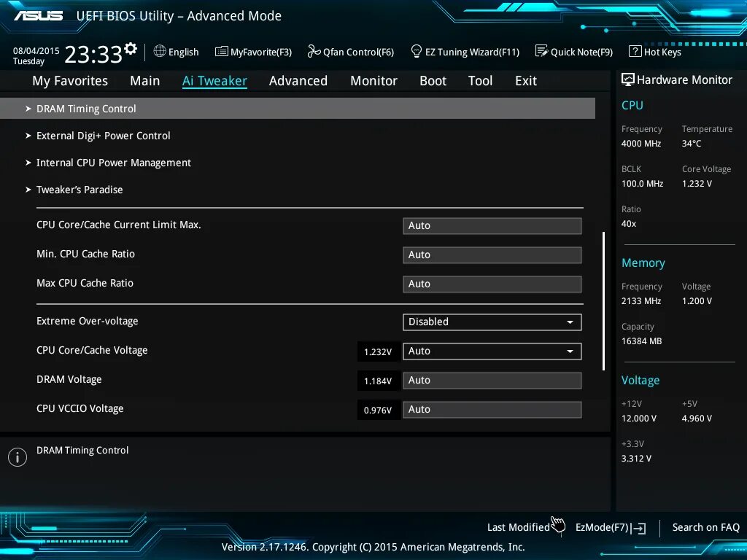This screenshot has height=560, width=747.
Task: Click CPU frequency 4000 MHz value
Action: pos(641,144)
